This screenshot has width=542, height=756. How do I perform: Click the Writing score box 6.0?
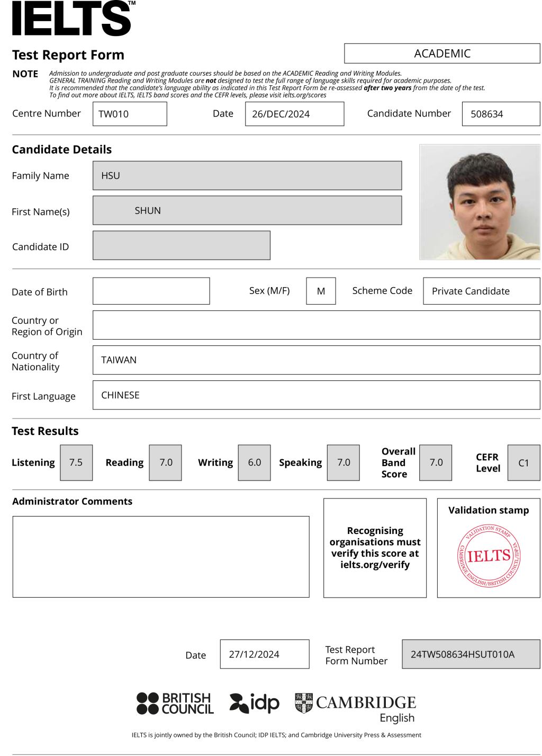[x=255, y=463]
